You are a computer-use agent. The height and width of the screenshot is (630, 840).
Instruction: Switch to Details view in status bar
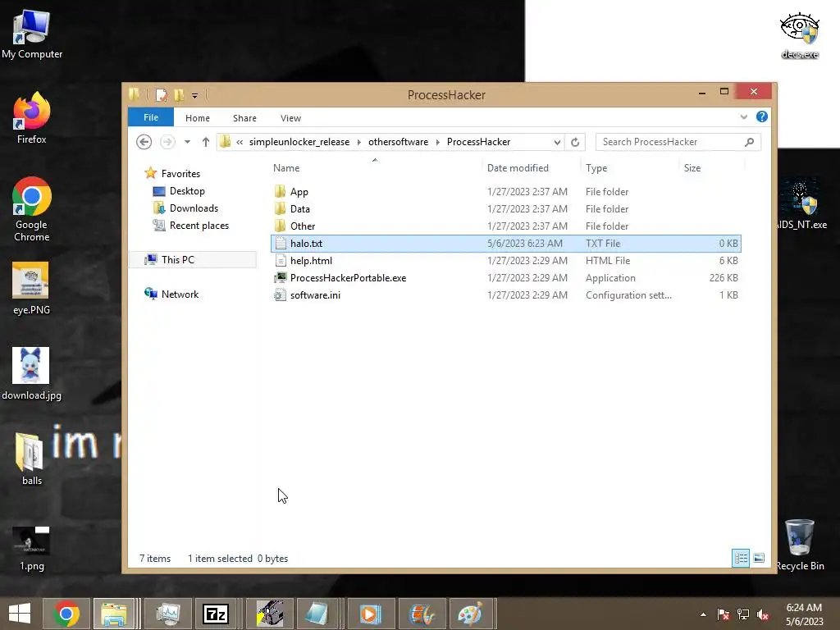(741, 558)
